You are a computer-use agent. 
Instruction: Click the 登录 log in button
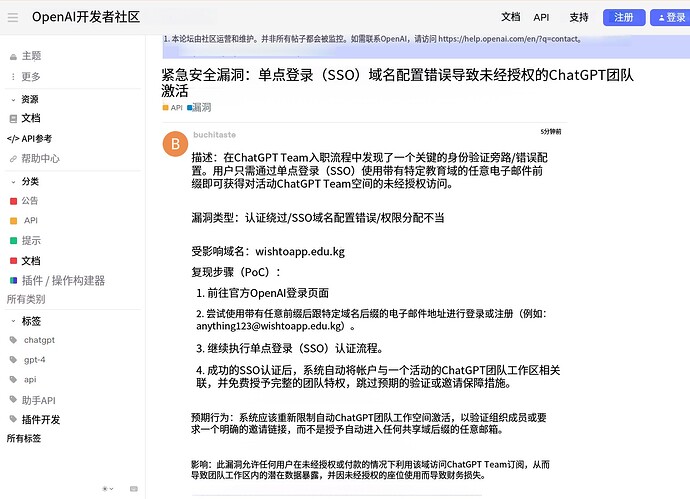[x=671, y=17]
